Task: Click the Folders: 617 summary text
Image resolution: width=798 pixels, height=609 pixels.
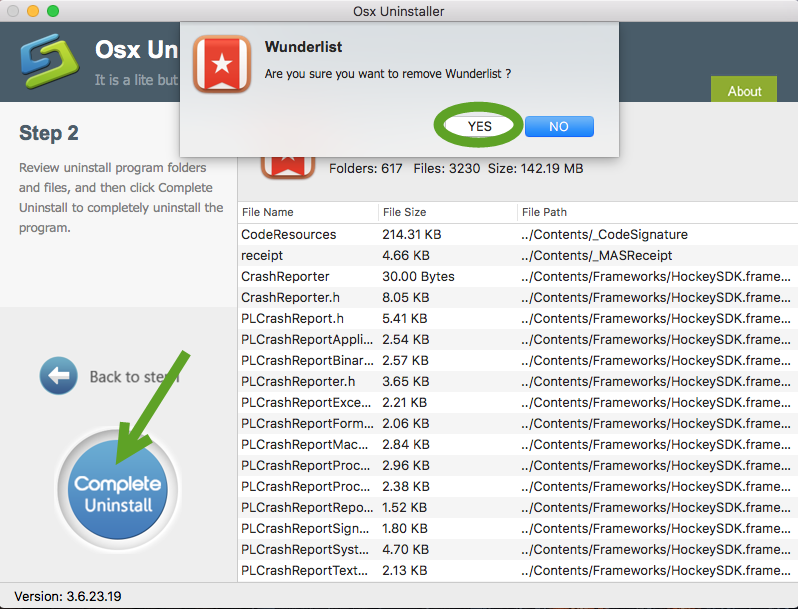Action: click(365, 168)
